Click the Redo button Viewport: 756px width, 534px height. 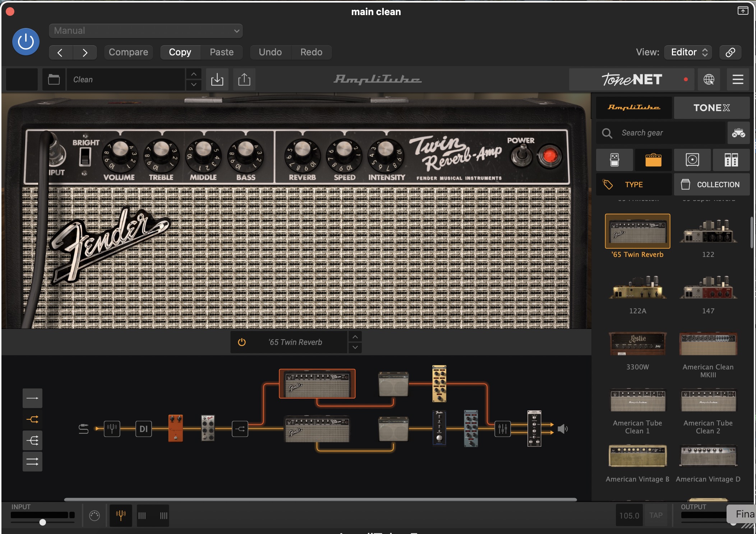click(311, 52)
